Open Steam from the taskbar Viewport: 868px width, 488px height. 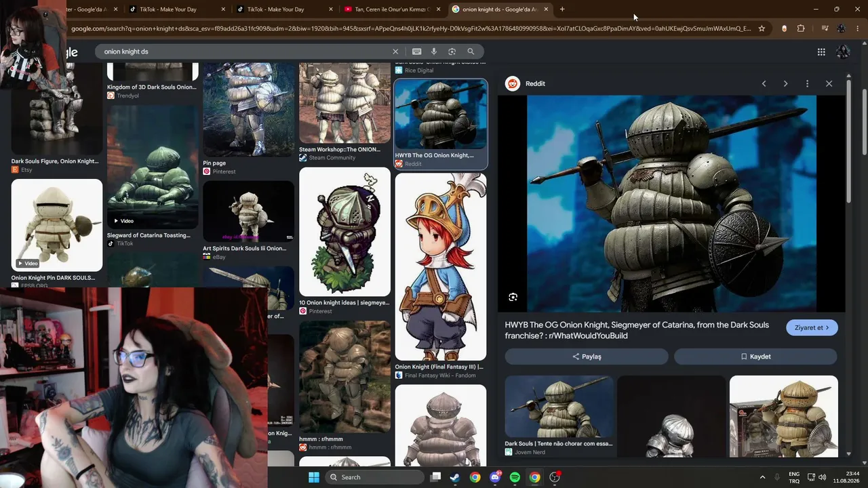click(x=455, y=477)
